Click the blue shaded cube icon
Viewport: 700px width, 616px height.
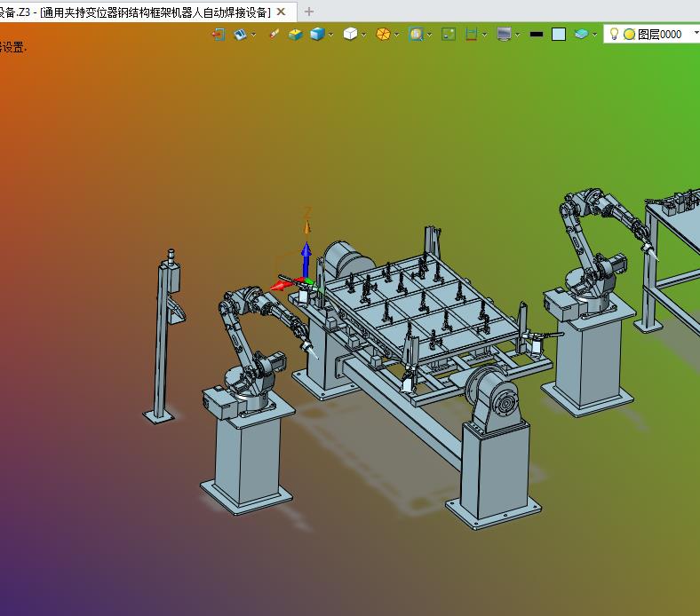coord(317,35)
